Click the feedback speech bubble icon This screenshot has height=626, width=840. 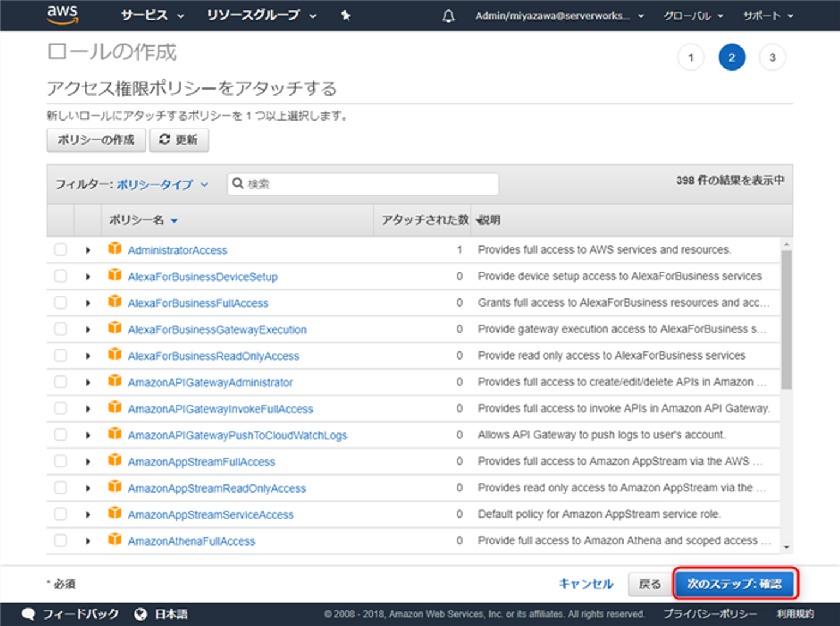29,614
